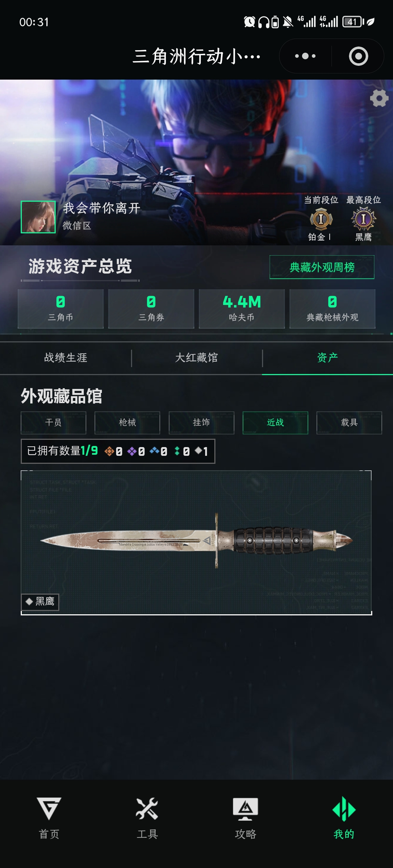Tap the 哈夫币 4.4M asset tile
Screen dimensions: 393x868
point(242,309)
